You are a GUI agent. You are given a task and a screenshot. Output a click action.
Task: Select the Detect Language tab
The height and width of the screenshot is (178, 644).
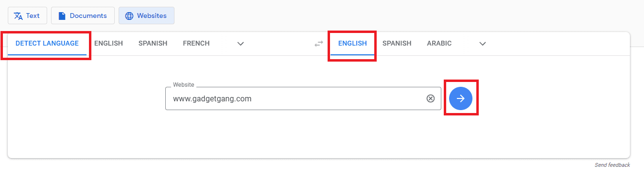pos(47,43)
